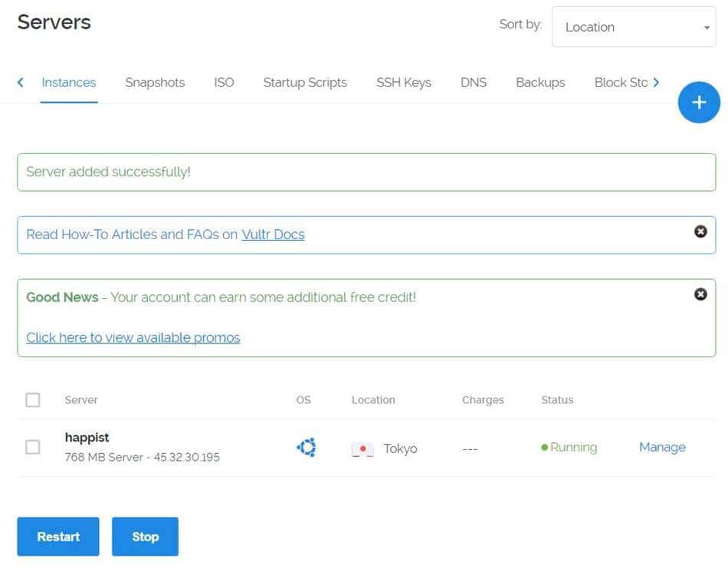Screen dimensions: 728x568
Task: Select the DNS tab
Action: coord(473,83)
